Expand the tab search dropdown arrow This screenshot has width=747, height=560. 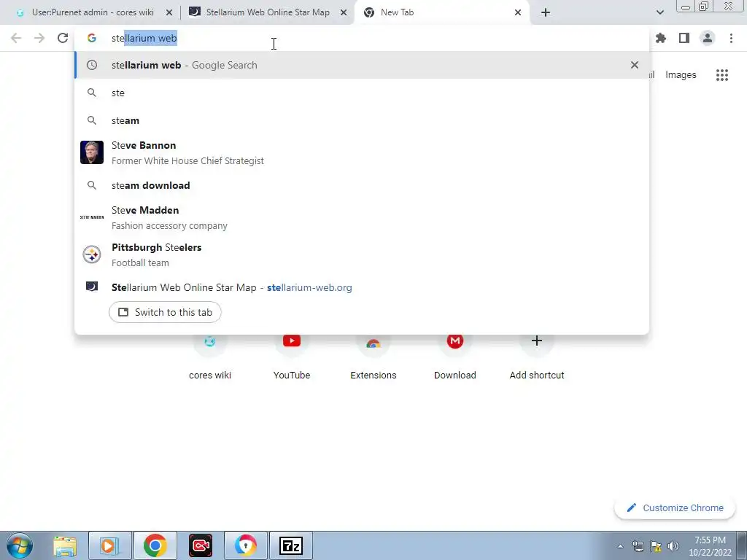pos(659,12)
